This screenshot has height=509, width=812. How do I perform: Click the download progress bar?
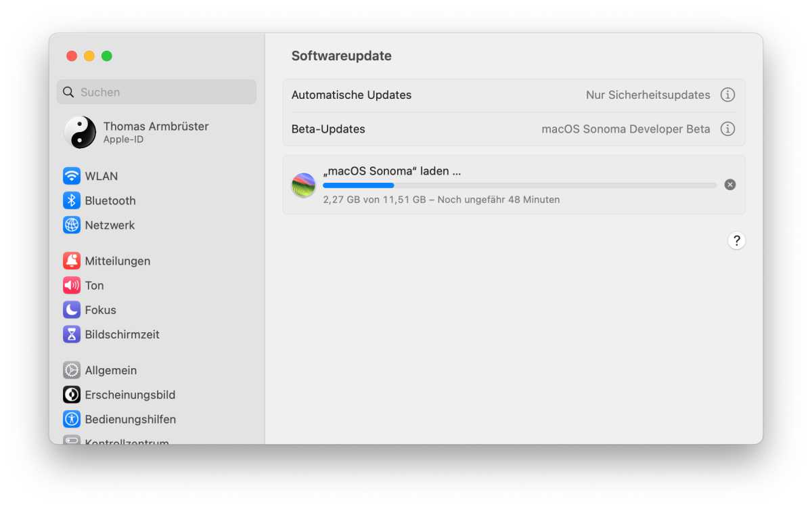[x=520, y=185]
